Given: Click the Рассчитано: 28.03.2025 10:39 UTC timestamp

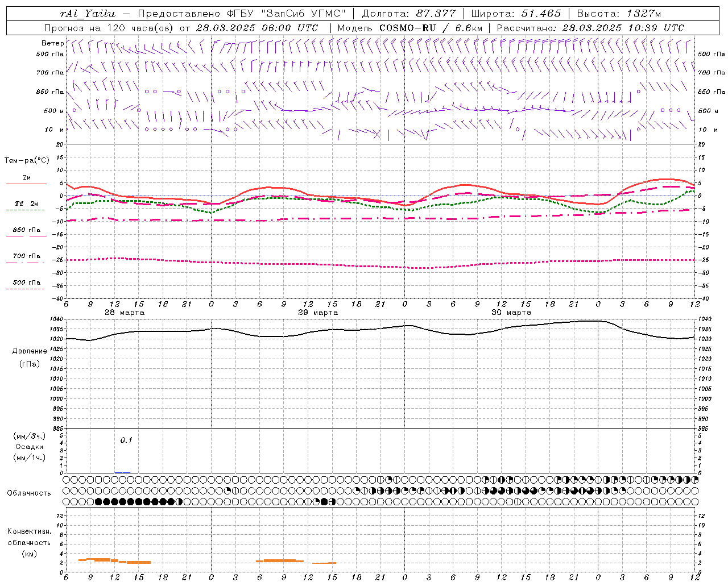Looking at the screenshot, I should [590, 28].
